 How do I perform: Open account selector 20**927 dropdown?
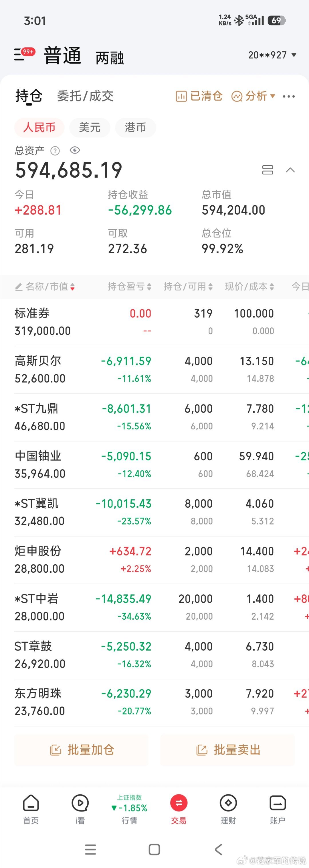(x=272, y=55)
